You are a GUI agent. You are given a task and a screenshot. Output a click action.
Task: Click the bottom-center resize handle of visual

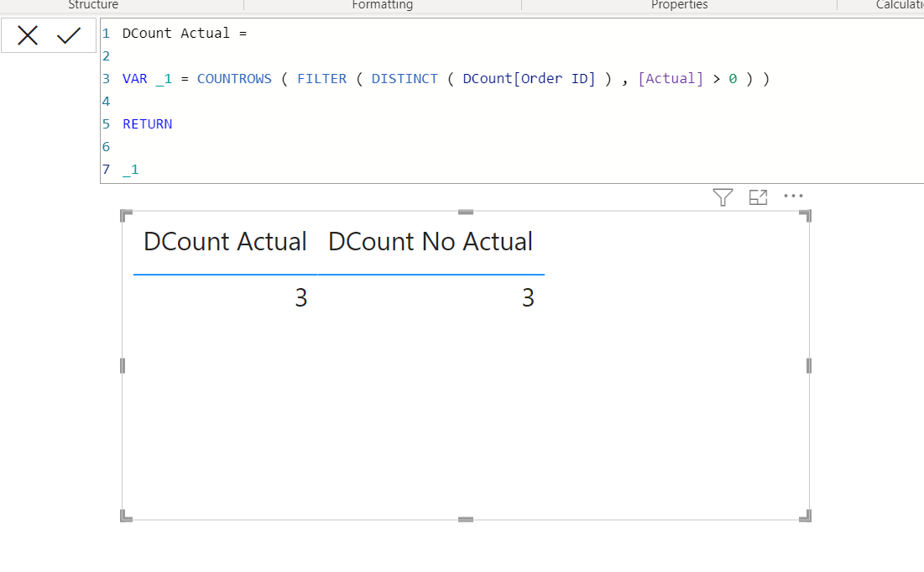tap(466, 520)
